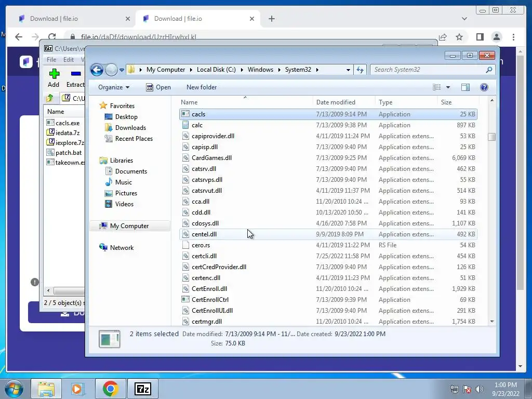Open recent locations dropdown next to Forward
This screenshot has height=399, width=532.
point(122,70)
